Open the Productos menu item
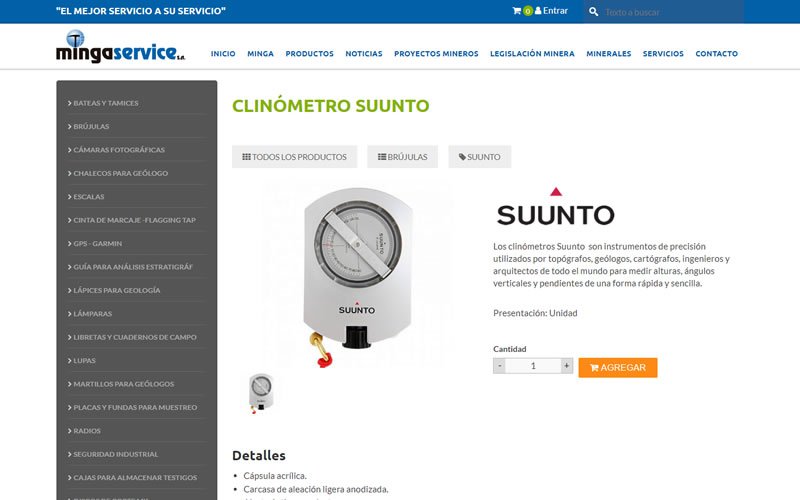The width and height of the screenshot is (800, 500). [x=309, y=54]
